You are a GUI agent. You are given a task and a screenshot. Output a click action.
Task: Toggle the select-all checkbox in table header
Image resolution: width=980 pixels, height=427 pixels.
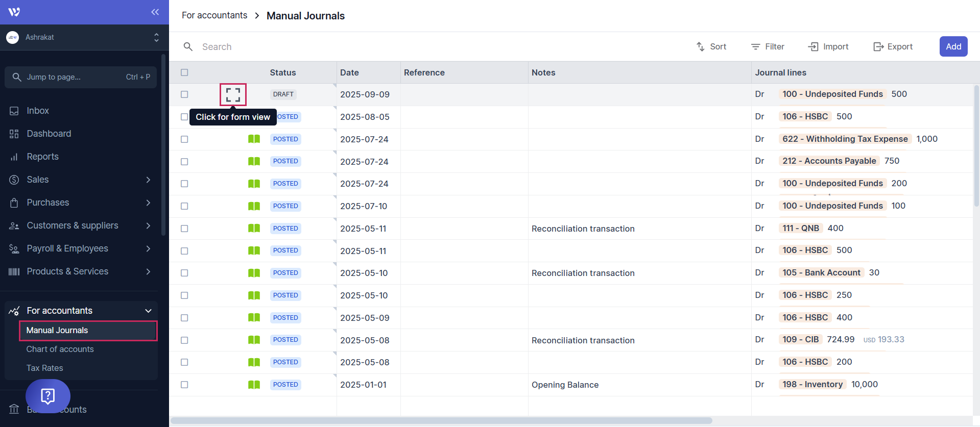[184, 72]
